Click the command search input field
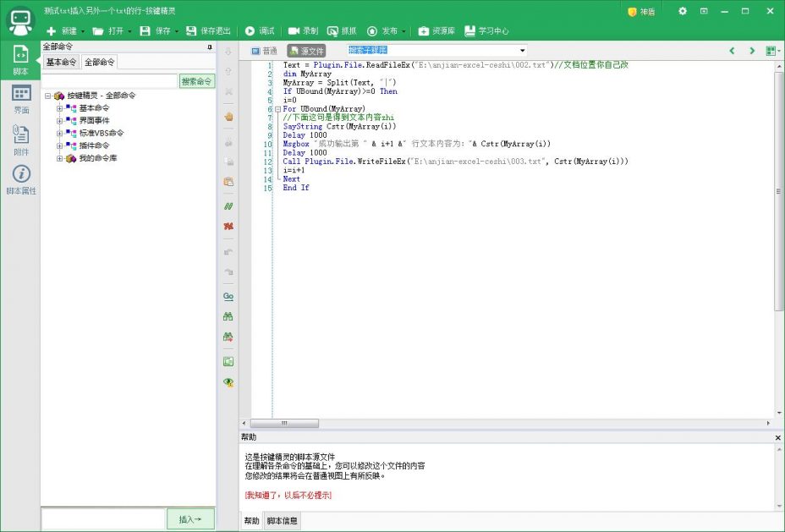The image size is (785, 532). [x=110, y=81]
